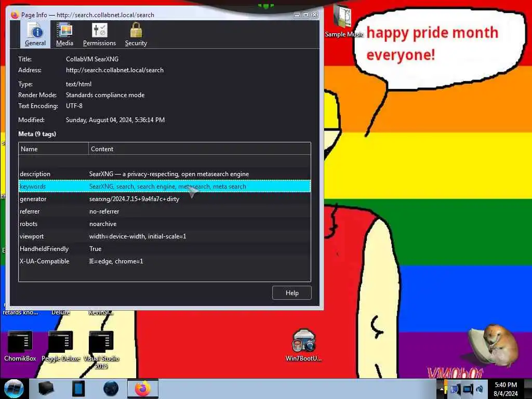Open the Media tab
Screen dimensions: 532x399
tap(64, 34)
